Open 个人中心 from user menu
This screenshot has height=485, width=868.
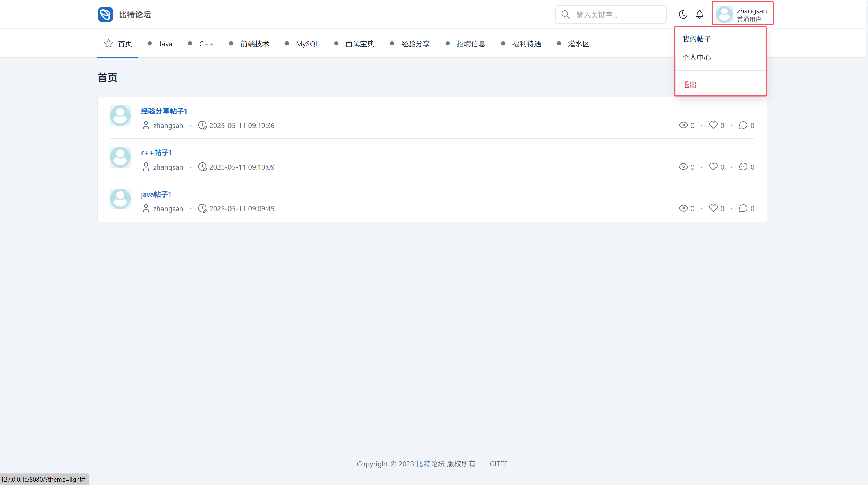coord(696,58)
